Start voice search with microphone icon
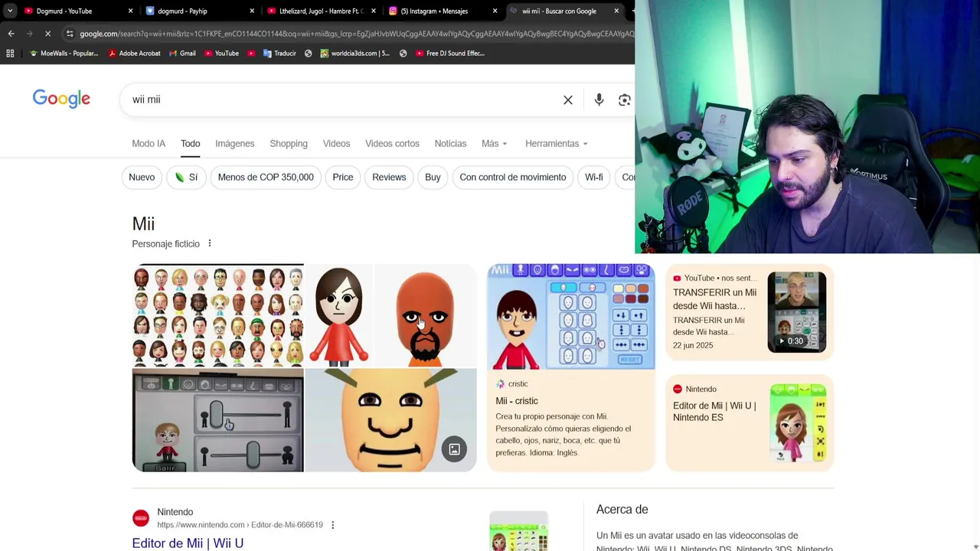Viewport: 980px width, 551px height. click(x=599, y=100)
